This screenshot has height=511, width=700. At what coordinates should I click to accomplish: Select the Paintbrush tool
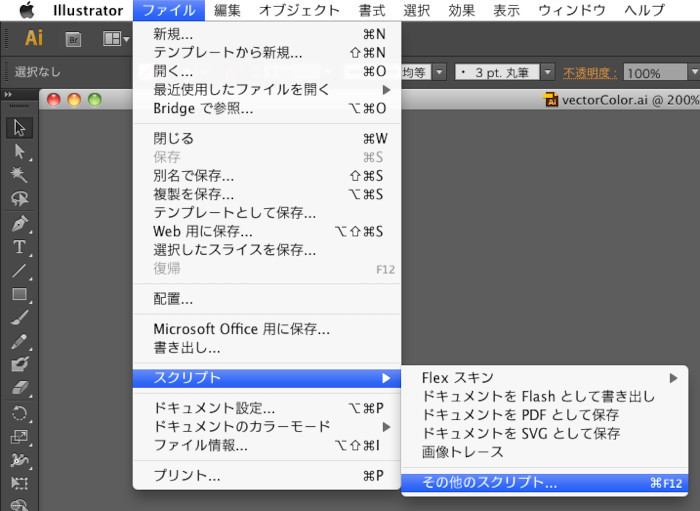(20, 318)
